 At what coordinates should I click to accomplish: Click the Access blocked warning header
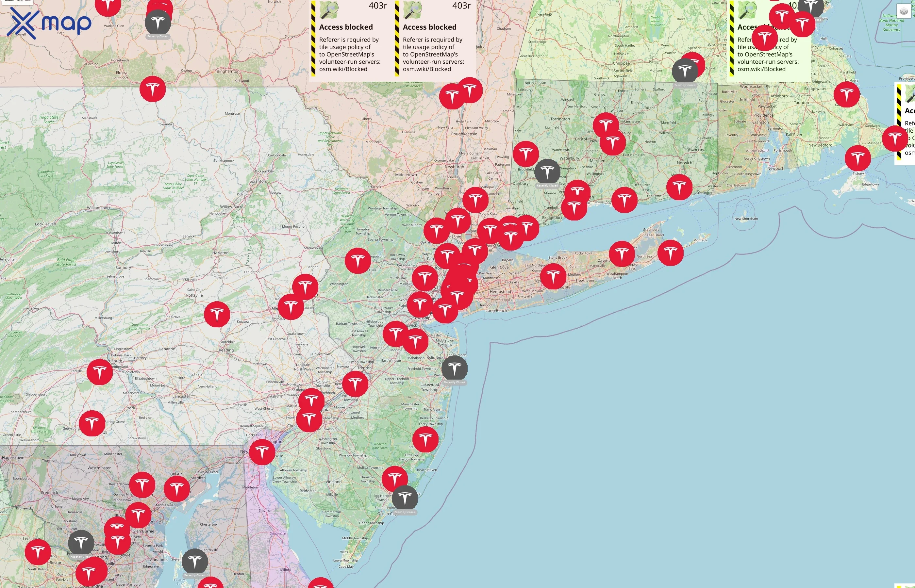(x=346, y=27)
